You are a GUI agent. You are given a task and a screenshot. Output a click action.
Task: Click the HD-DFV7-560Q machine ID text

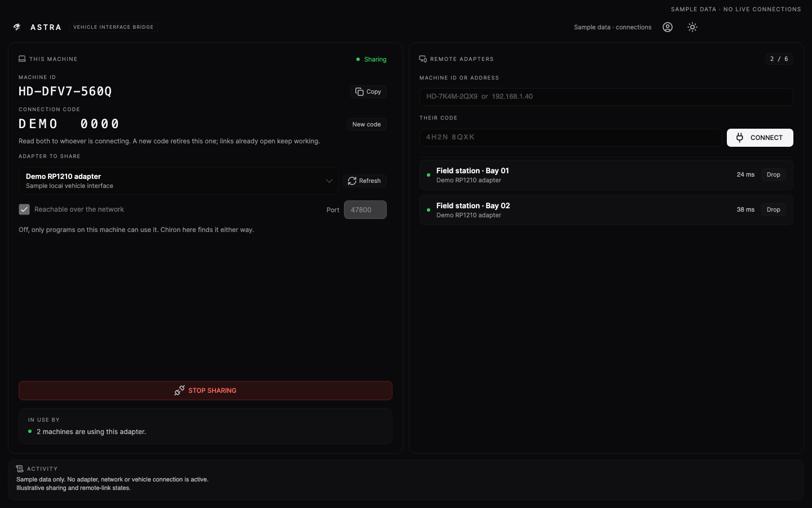click(x=65, y=91)
